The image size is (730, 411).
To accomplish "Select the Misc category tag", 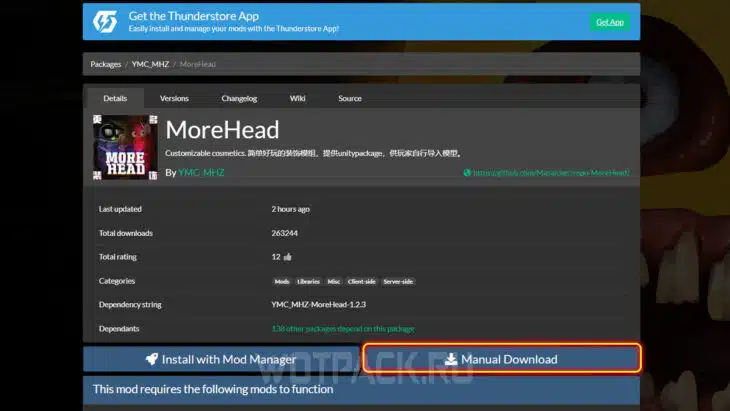I will (x=334, y=281).
